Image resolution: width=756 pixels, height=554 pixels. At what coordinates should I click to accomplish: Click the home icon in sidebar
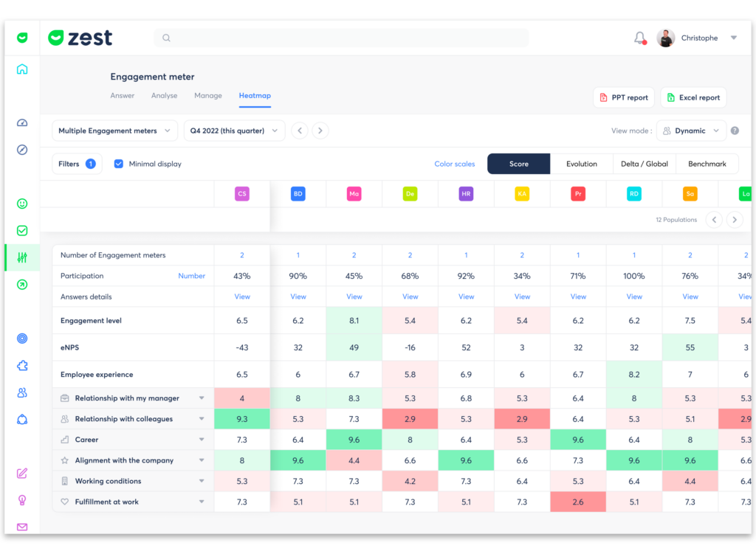pos(22,69)
